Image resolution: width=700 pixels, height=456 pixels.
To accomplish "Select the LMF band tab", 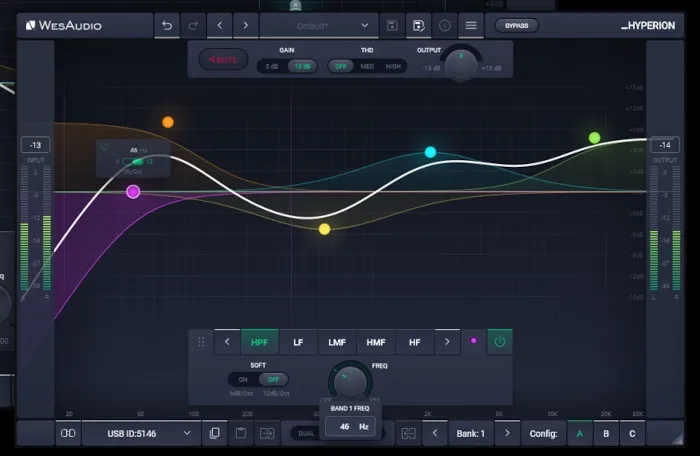I will [337, 342].
